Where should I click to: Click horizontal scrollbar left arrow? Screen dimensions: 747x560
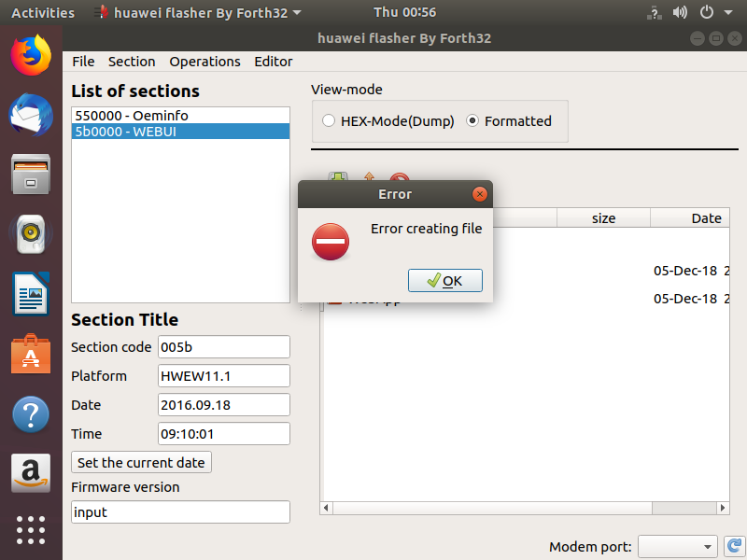click(326, 508)
